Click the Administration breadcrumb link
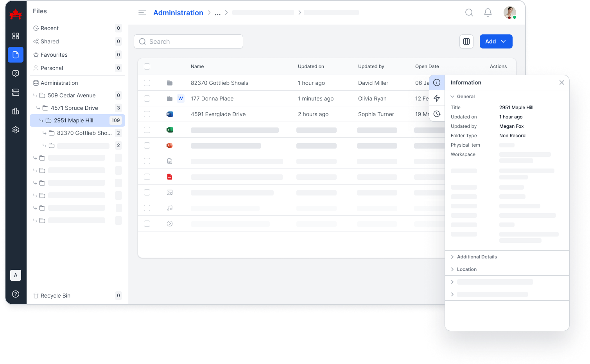590x364 pixels. click(x=178, y=13)
